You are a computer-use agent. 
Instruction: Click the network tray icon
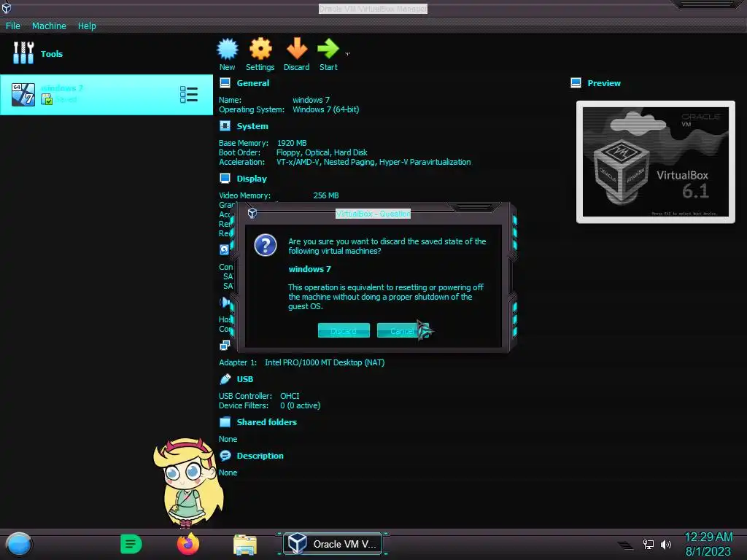[648, 544]
